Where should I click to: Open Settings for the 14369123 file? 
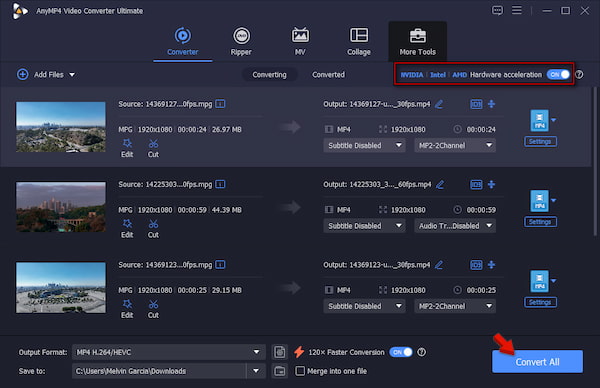[x=540, y=302]
